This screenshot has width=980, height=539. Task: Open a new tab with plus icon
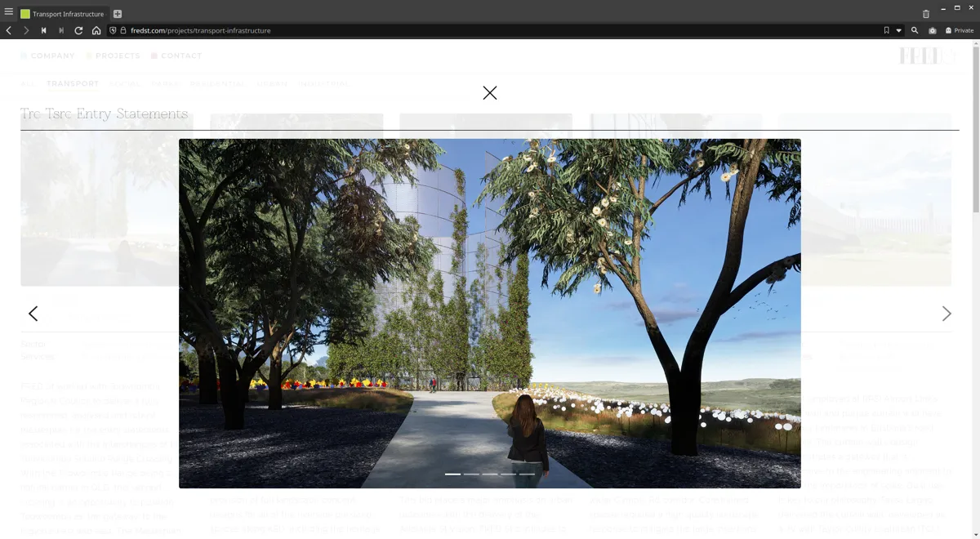click(x=118, y=14)
